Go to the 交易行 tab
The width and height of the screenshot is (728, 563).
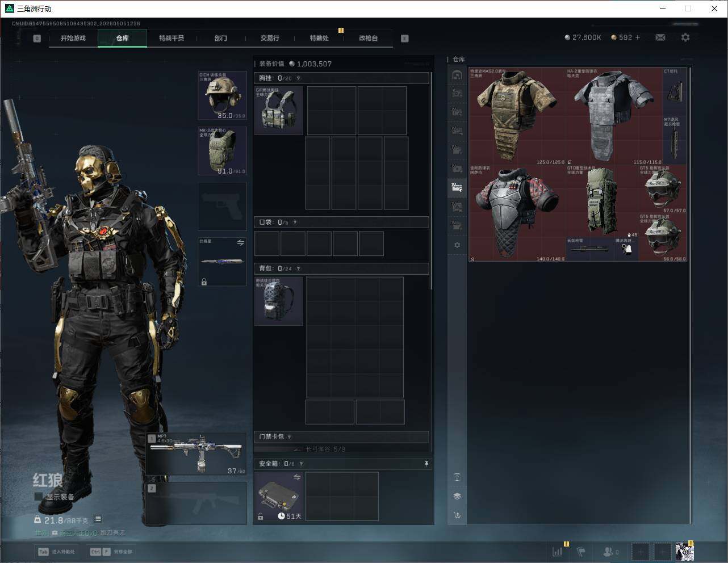[x=270, y=38]
